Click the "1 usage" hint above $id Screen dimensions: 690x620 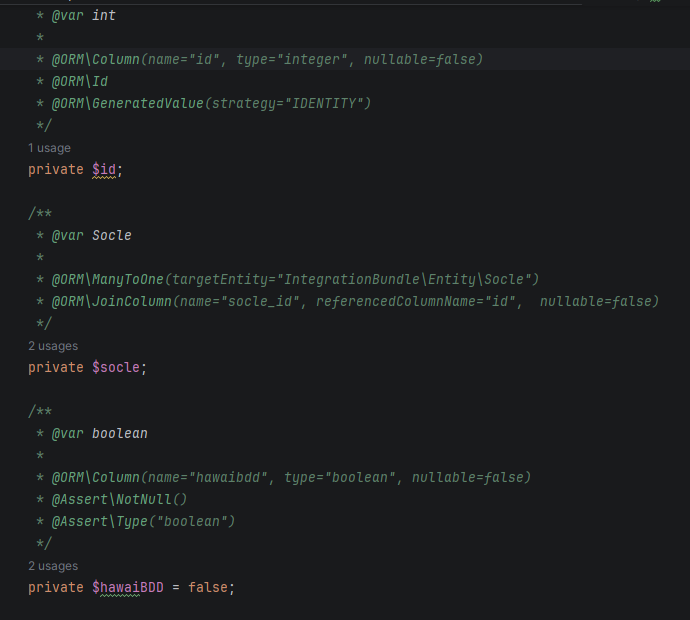(49, 148)
